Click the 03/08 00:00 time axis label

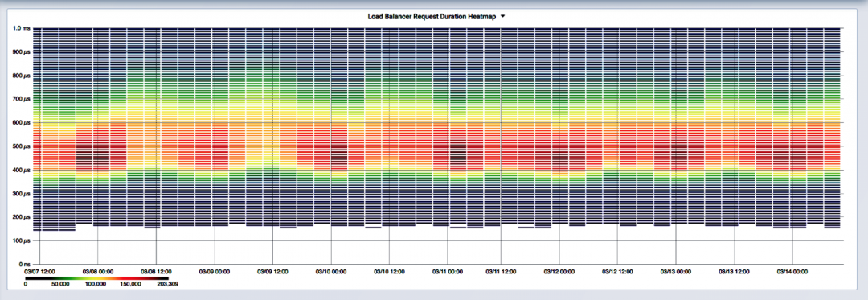pos(97,272)
